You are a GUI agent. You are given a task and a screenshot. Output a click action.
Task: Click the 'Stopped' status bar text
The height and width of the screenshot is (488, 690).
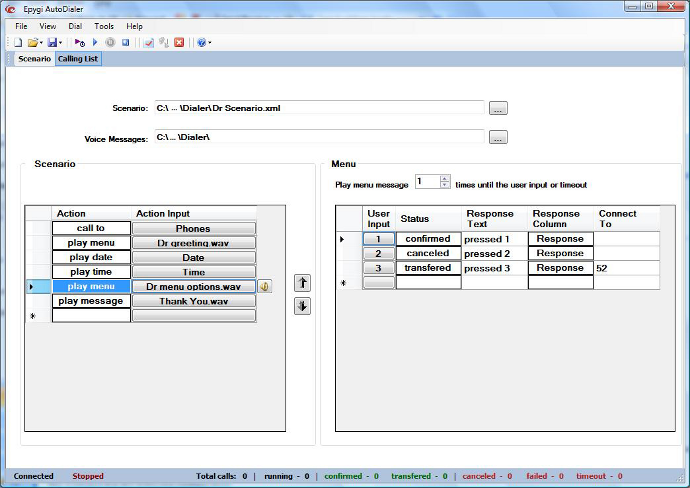point(88,476)
